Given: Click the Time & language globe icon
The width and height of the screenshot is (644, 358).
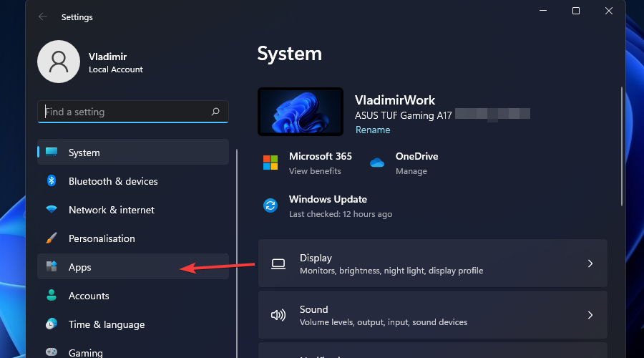Looking at the screenshot, I should [x=52, y=324].
